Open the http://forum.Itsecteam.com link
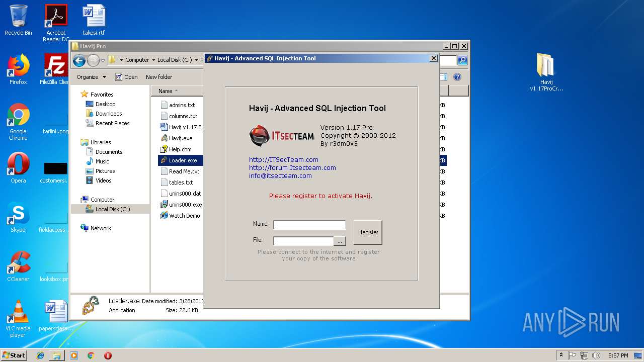 (x=292, y=168)
